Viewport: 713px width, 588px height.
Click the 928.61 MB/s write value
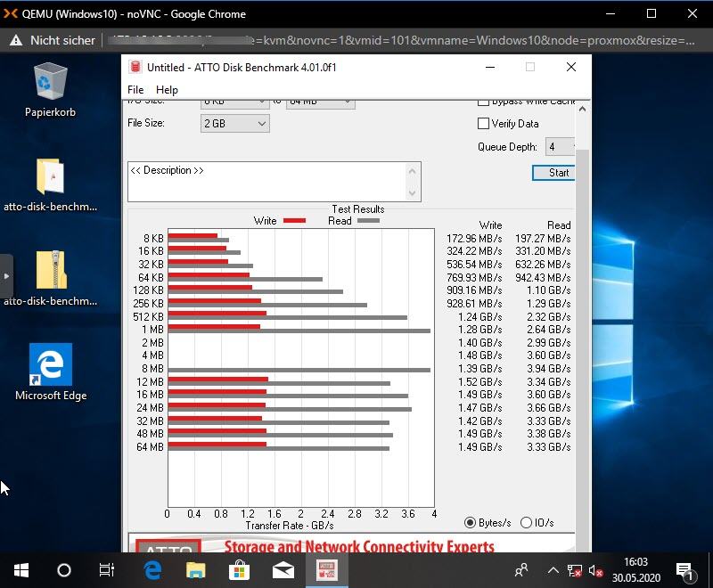pyautogui.click(x=474, y=304)
